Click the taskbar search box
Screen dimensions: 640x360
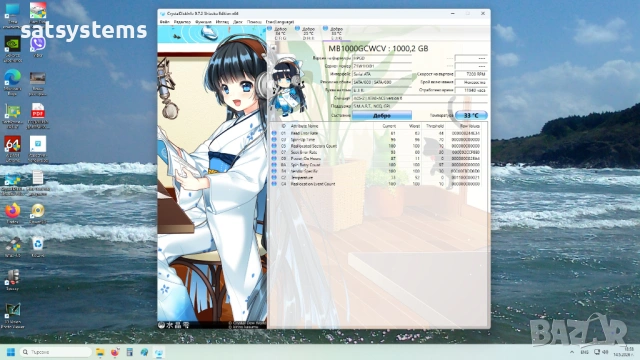55,352
